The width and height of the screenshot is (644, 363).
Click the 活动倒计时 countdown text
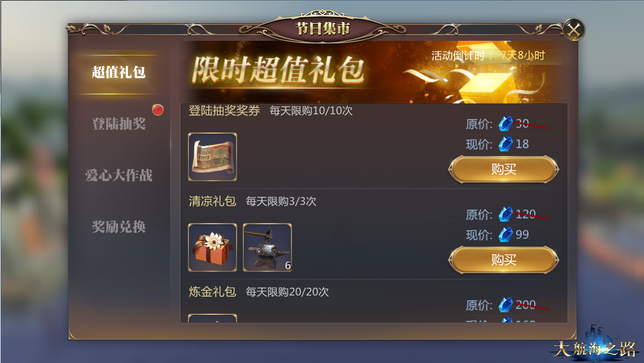tap(488, 55)
